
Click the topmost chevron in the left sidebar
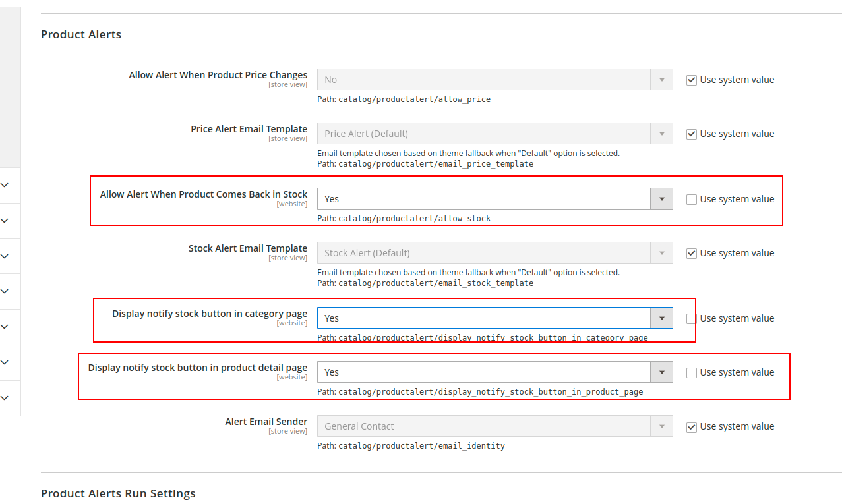pos(5,186)
